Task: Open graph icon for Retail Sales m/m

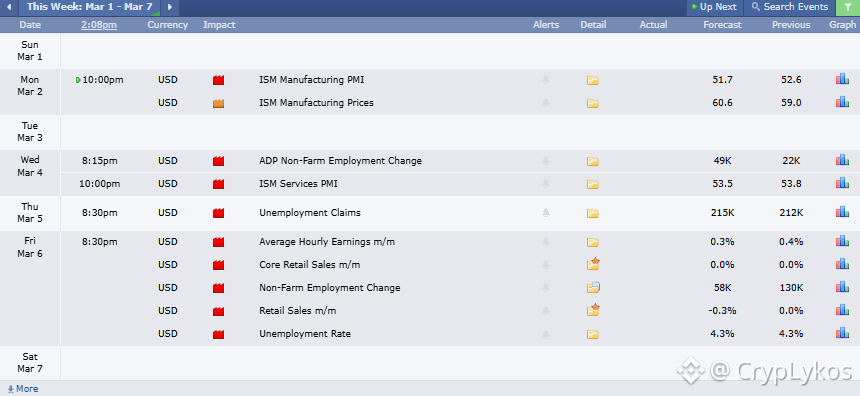Action: [x=842, y=310]
